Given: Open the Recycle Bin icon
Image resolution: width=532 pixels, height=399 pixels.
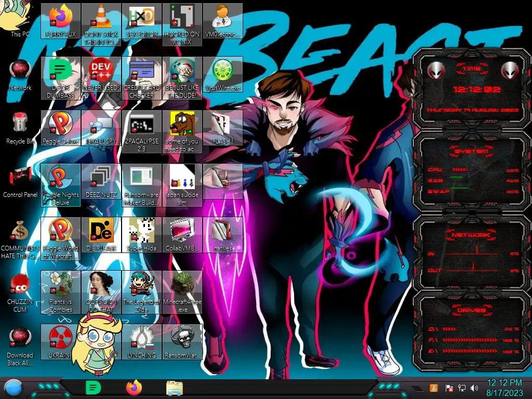Looking at the screenshot, I should (20, 128).
